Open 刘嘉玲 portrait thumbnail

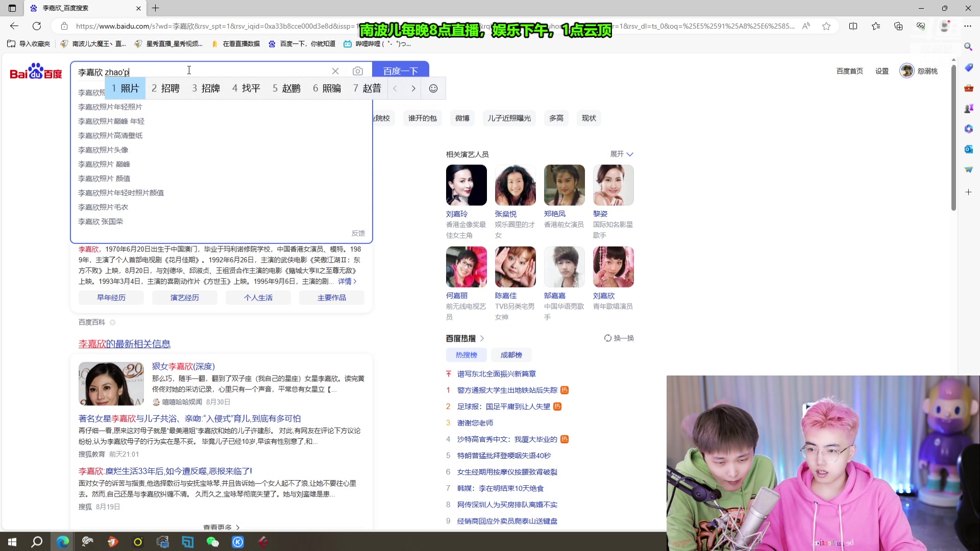tap(467, 185)
